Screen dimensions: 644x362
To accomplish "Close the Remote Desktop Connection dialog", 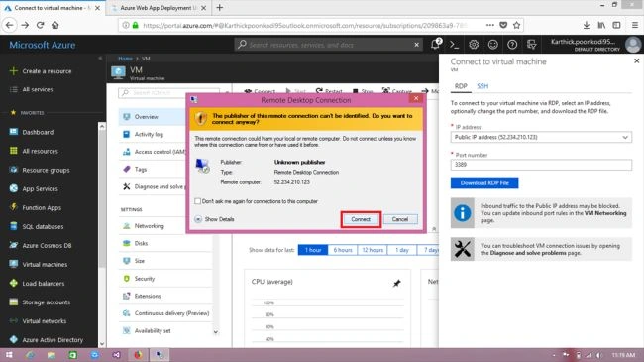I will click(416, 98).
